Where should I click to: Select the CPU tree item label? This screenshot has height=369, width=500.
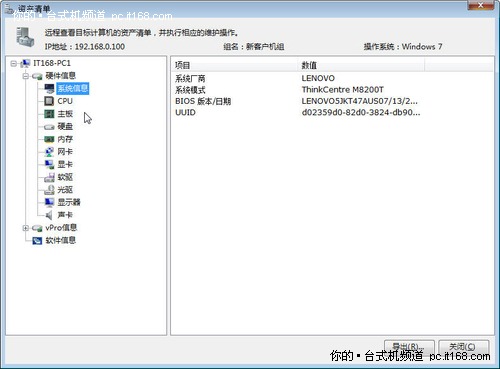pos(65,101)
